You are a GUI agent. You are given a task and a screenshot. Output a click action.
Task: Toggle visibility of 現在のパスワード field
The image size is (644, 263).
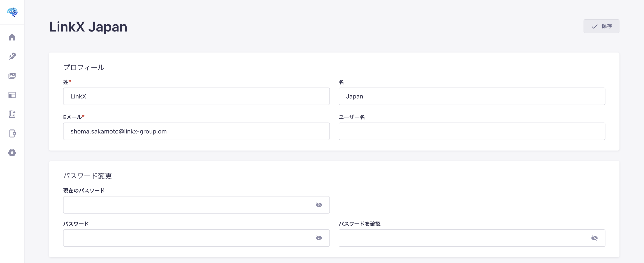319,205
